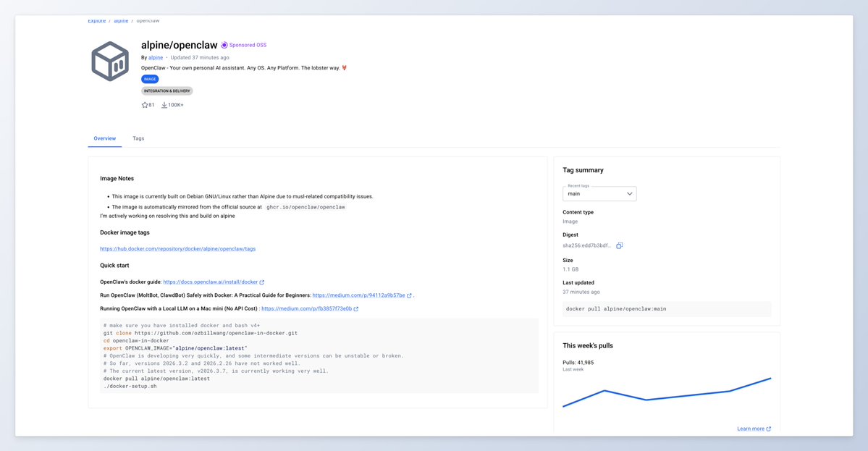Click the sha256:edd7b3bdf digest value
The image size is (868, 451).
pos(587,245)
